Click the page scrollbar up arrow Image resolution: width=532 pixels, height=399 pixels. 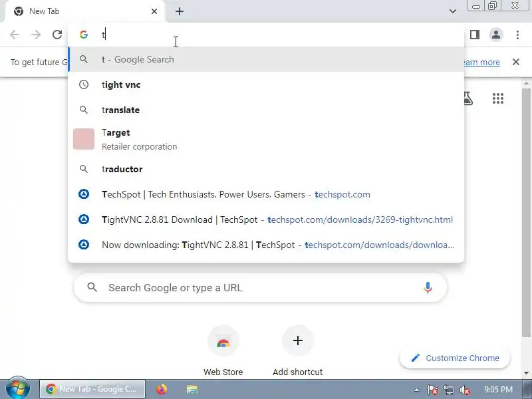point(527,84)
